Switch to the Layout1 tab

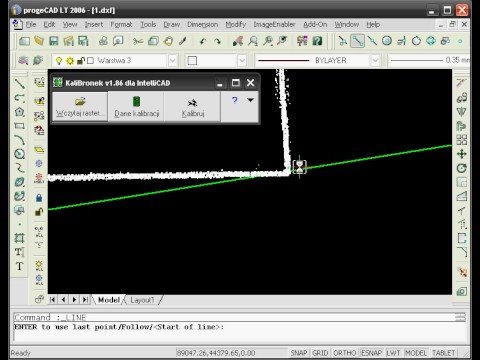142,300
